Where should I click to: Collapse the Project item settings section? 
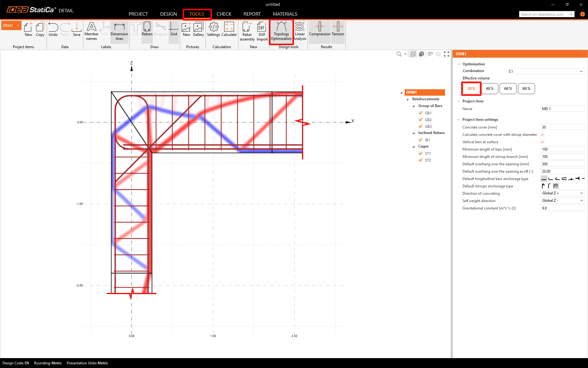pyautogui.click(x=459, y=120)
